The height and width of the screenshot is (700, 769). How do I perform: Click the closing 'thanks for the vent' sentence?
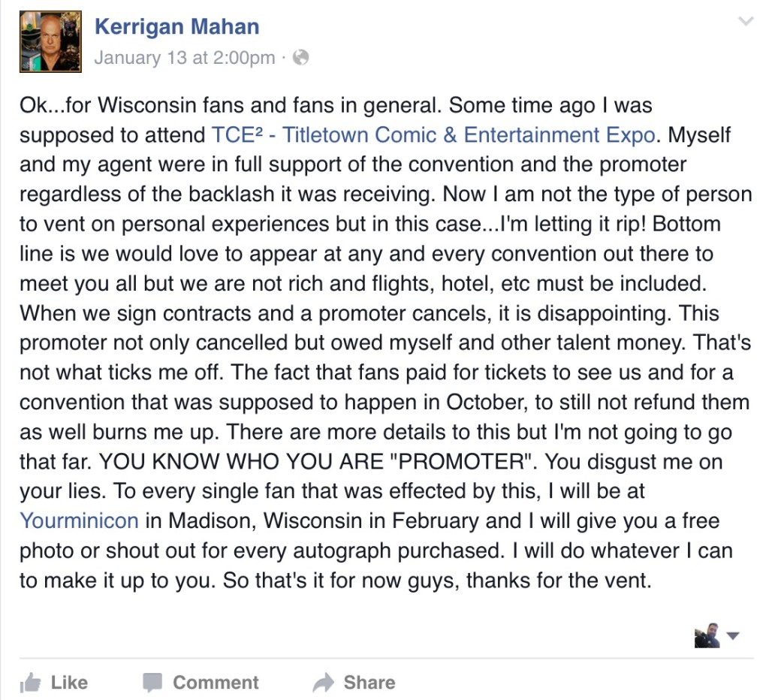point(559,581)
